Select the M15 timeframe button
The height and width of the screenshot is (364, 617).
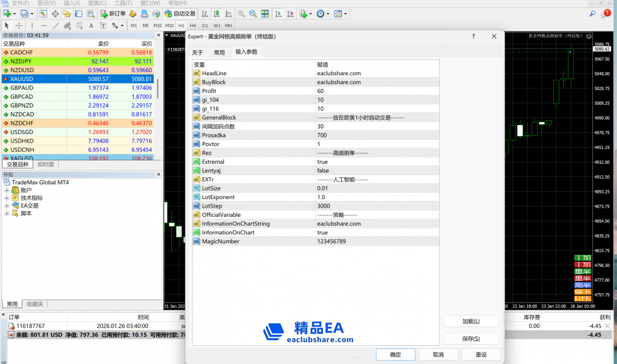(157, 26)
